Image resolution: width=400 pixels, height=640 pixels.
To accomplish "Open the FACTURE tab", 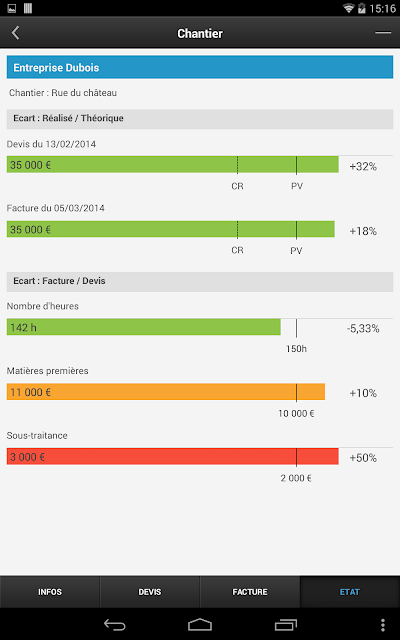I will click(250, 592).
